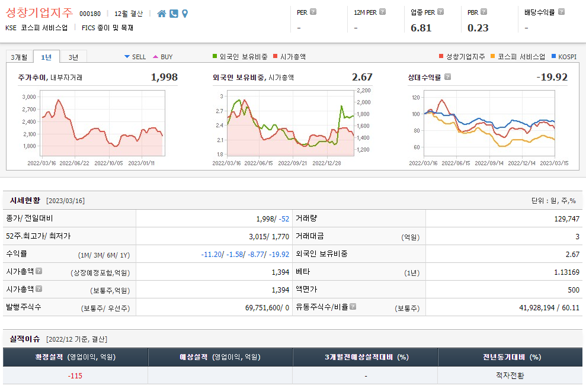The image size is (586, 392).
Task: Click the 확정실적 column header
Action: tap(75, 357)
